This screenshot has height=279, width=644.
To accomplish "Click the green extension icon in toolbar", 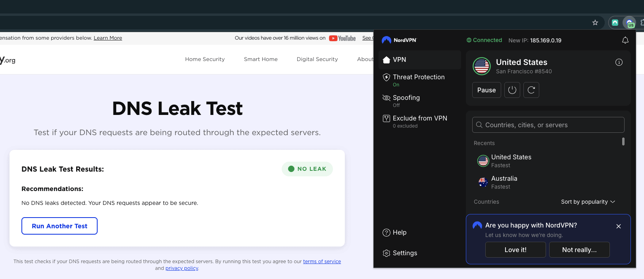I will click(x=615, y=23).
